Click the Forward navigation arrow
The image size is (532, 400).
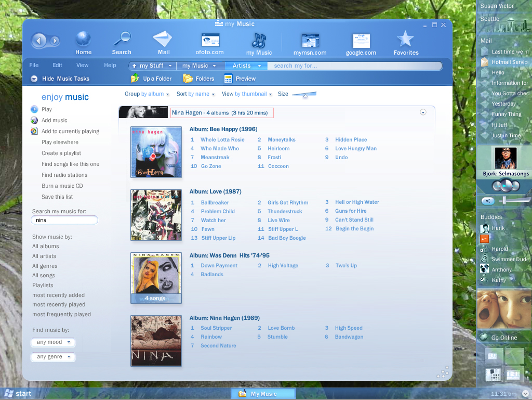pos(54,41)
